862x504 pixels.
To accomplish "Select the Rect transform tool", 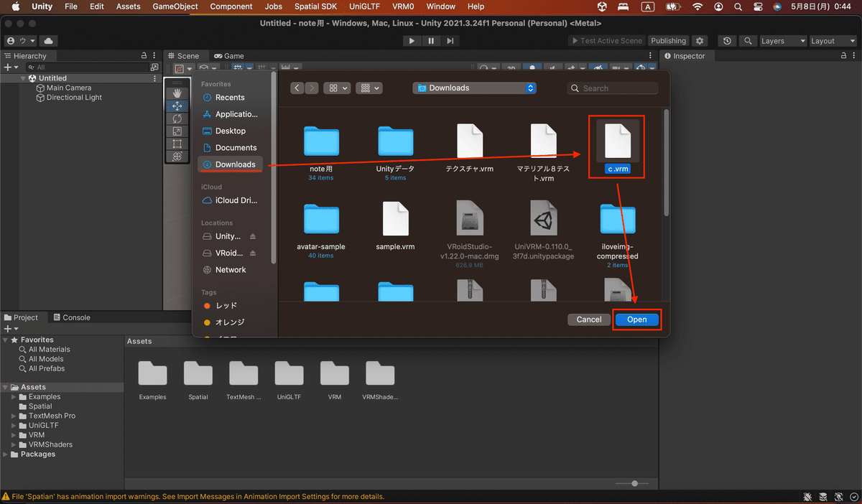I will click(177, 144).
